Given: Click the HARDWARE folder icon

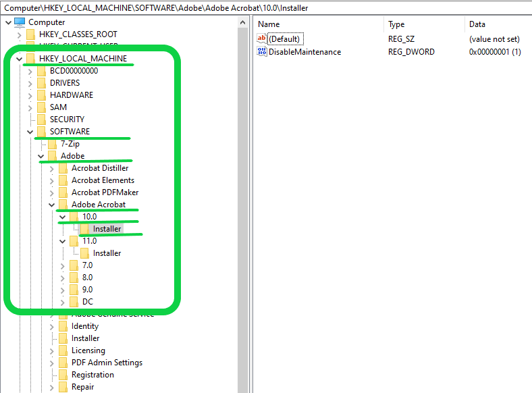Looking at the screenshot, I should click(41, 95).
